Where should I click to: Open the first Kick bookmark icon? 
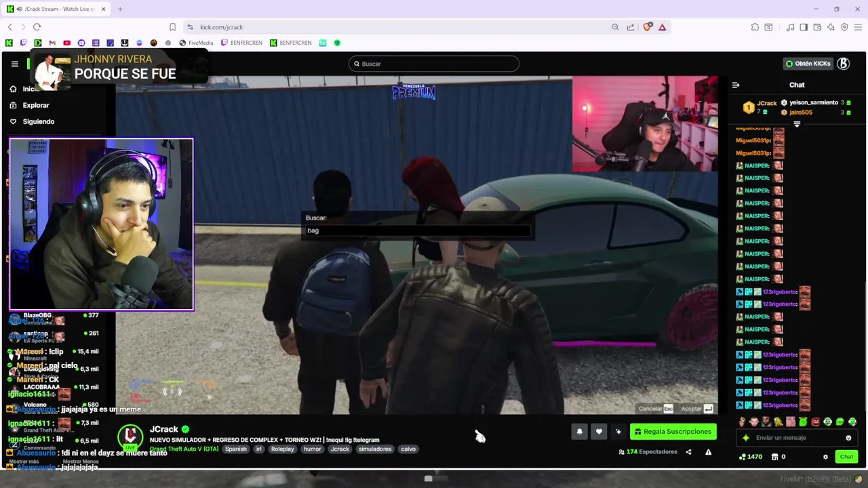click(x=8, y=43)
